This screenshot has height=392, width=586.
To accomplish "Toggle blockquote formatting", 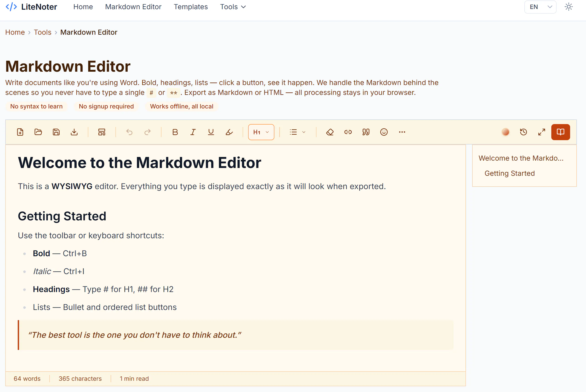I will pyautogui.click(x=366, y=132).
